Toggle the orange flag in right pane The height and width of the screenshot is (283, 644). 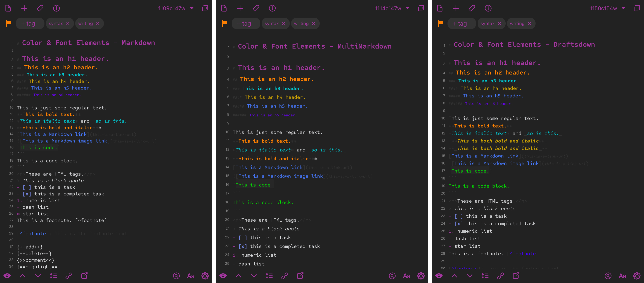[x=440, y=23]
